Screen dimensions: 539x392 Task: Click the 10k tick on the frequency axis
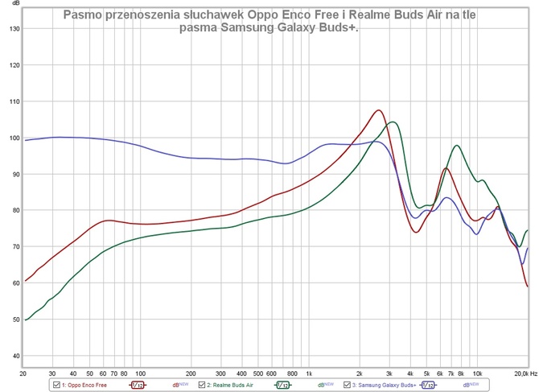click(478, 373)
